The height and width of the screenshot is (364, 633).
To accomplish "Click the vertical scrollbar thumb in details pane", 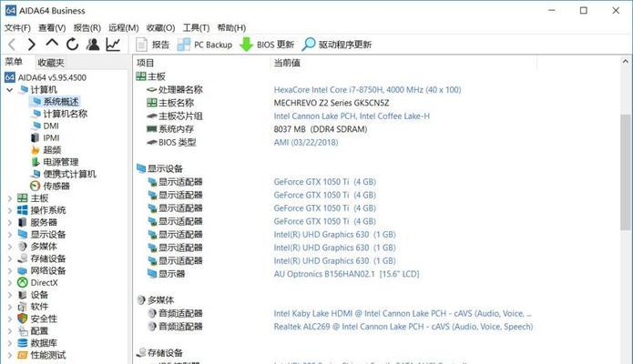I will pos(626,171).
